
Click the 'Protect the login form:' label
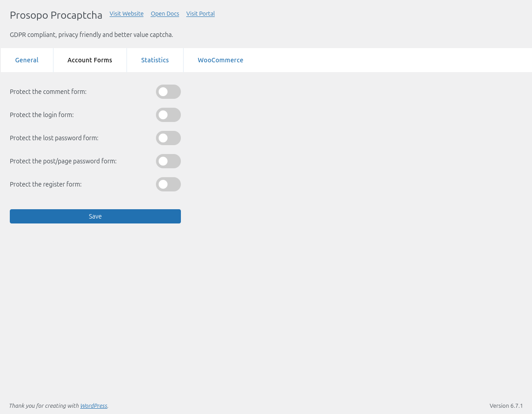point(42,115)
